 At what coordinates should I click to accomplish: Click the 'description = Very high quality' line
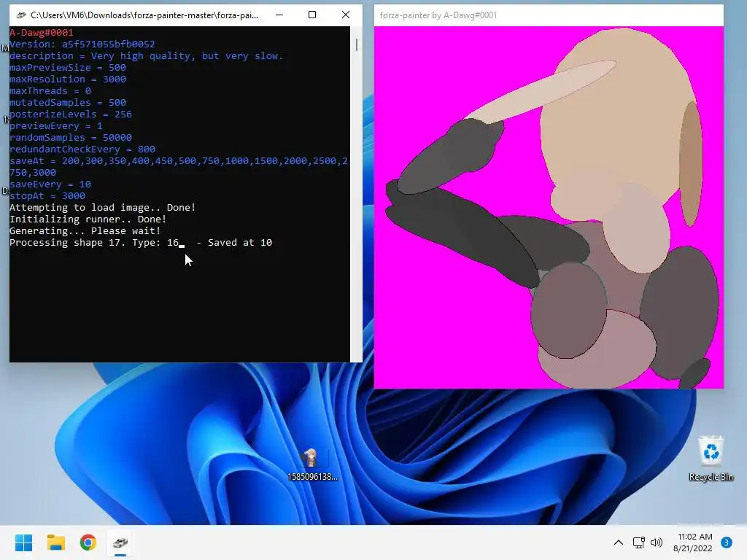click(x=146, y=55)
